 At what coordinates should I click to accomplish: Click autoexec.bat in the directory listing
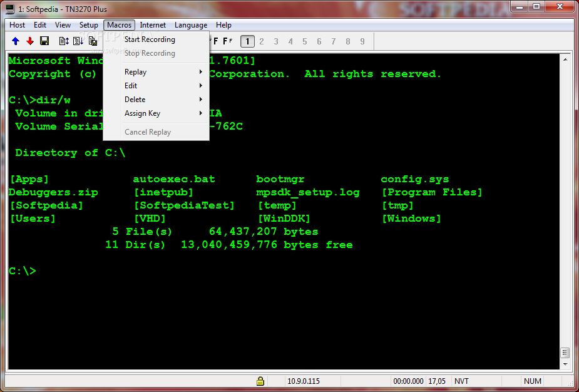(174, 179)
